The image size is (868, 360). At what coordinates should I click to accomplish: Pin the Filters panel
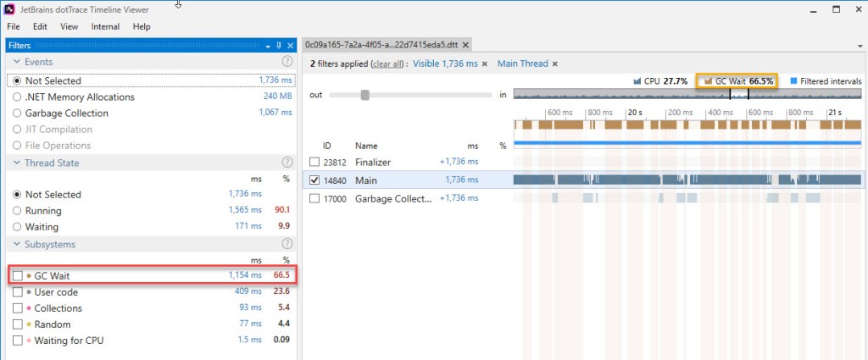[x=278, y=46]
